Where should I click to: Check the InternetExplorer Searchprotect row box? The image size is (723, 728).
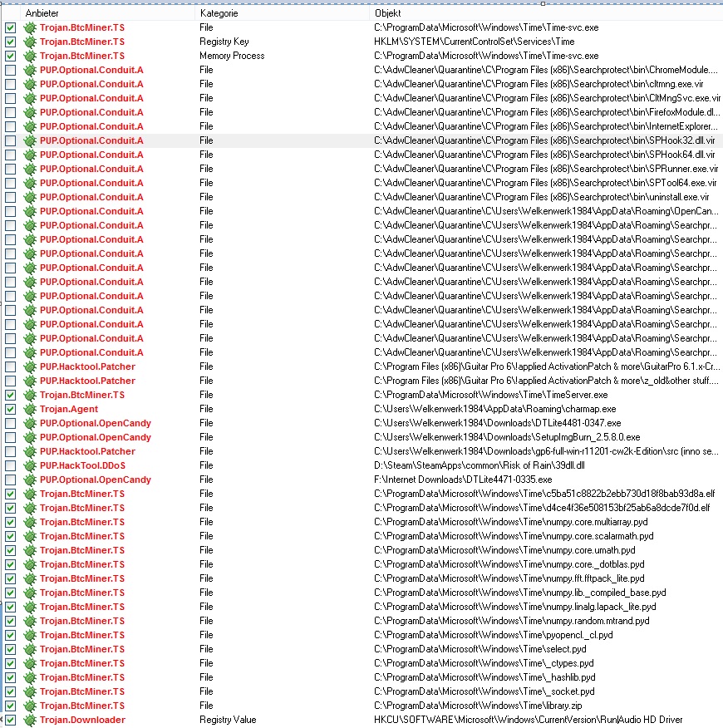(10, 127)
